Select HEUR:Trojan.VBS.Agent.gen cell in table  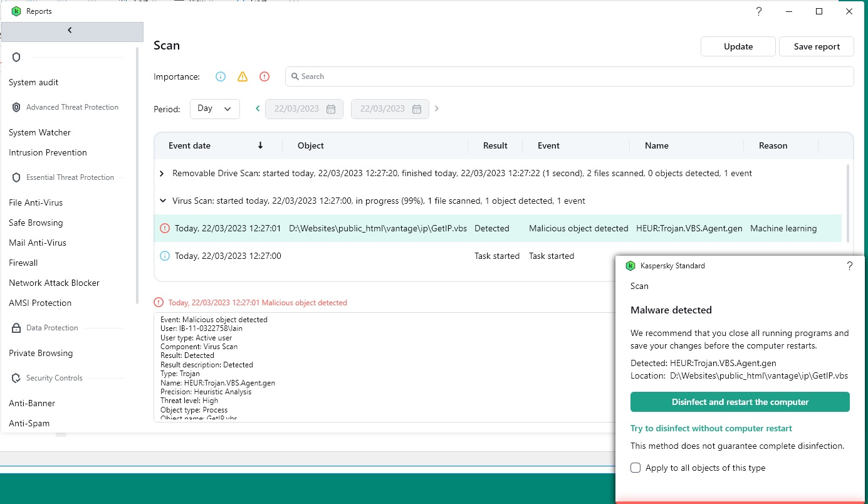[x=689, y=228]
